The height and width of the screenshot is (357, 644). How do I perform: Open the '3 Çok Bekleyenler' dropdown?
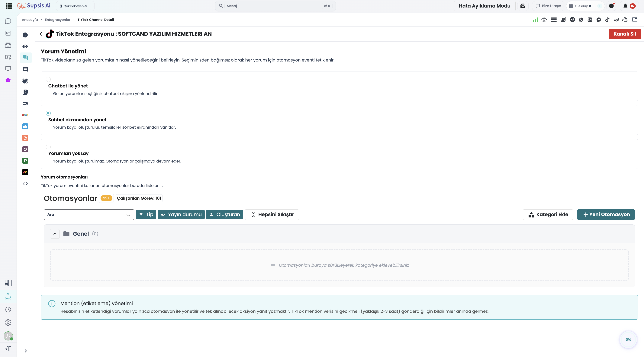click(x=76, y=6)
